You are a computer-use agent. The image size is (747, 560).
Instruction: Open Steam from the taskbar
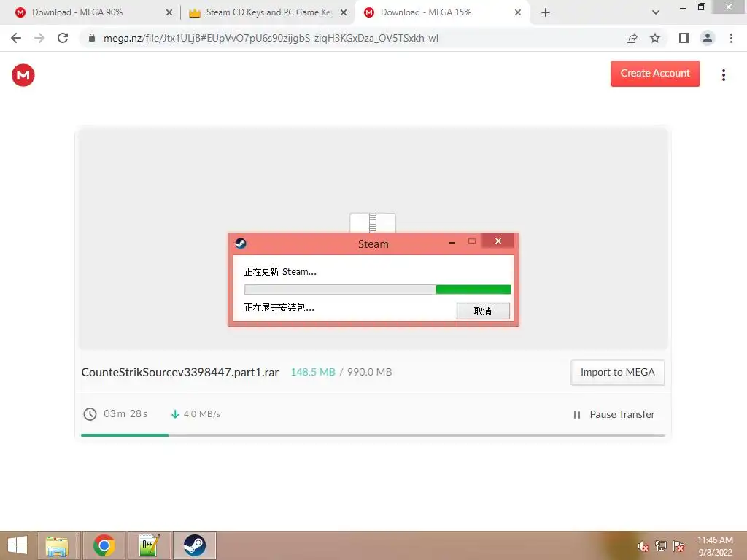click(x=194, y=545)
